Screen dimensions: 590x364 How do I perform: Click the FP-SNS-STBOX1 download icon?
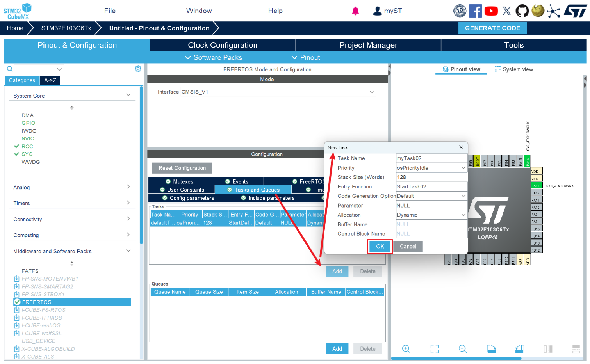tap(16, 294)
